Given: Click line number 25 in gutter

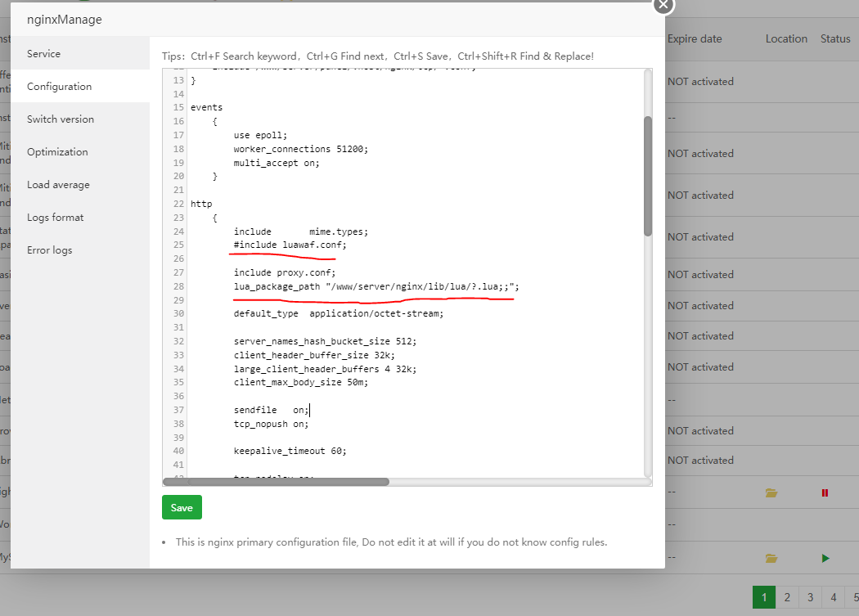Looking at the screenshot, I should [178, 245].
